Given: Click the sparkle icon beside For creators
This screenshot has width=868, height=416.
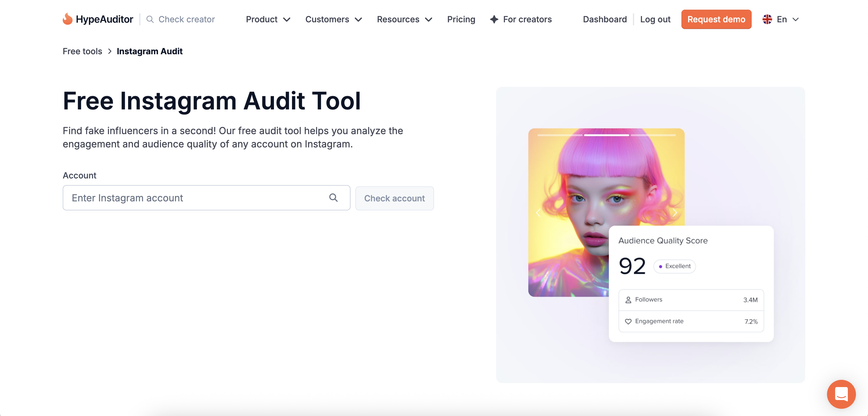Looking at the screenshot, I should pos(494,19).
